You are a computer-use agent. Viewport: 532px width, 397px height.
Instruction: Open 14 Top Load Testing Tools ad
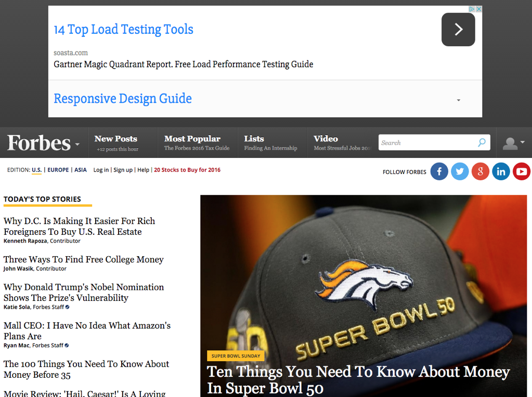click(x=123, y=30)
